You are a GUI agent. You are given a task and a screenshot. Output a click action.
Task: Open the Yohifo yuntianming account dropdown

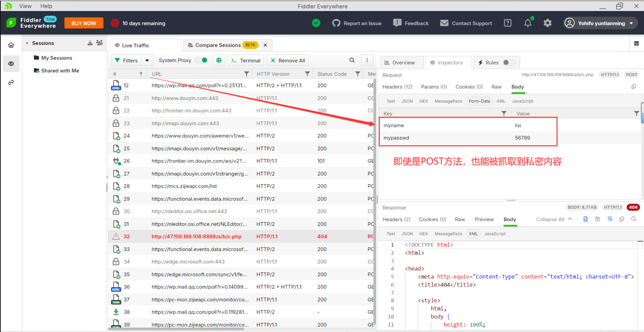(x=600, y=23)
